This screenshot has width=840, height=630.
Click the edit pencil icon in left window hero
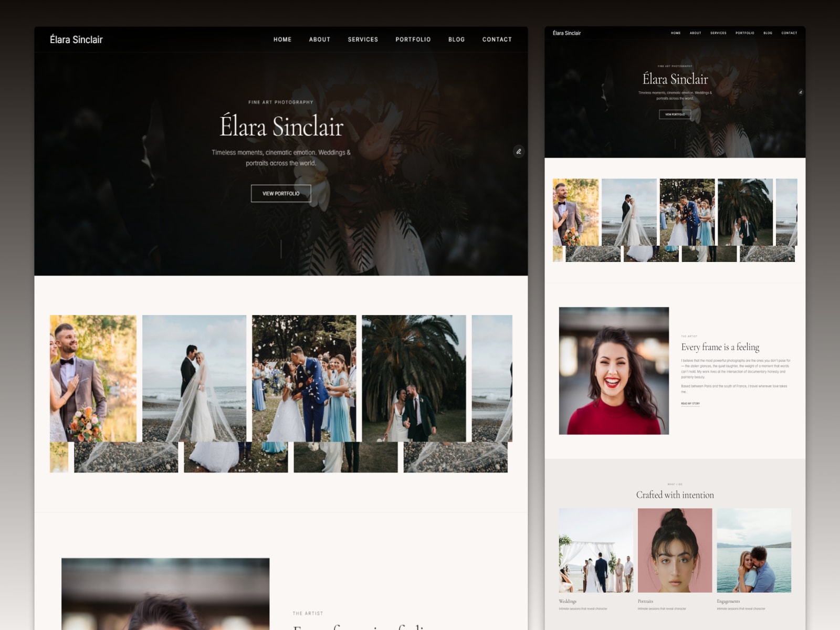[518, 151]
